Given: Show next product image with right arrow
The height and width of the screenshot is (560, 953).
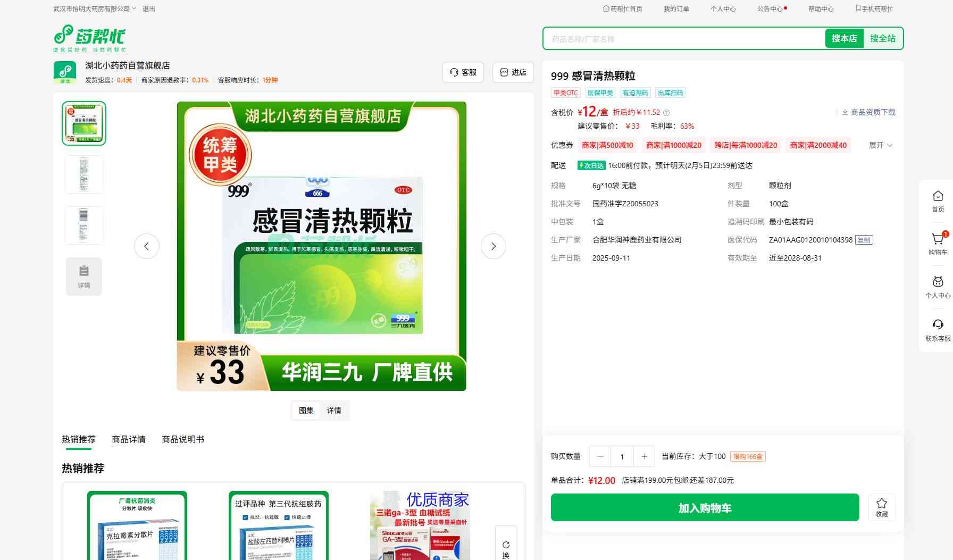Looking at the screenshot, I should 494,246.
